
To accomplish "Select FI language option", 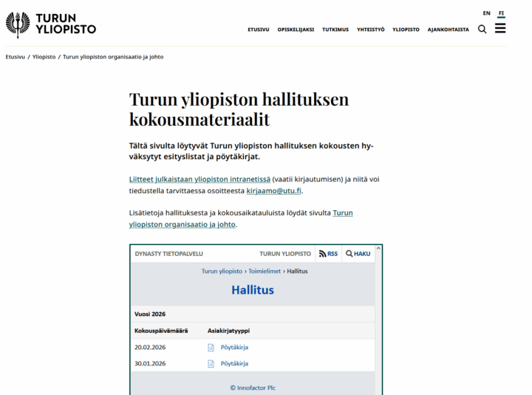I will (501, 13).
